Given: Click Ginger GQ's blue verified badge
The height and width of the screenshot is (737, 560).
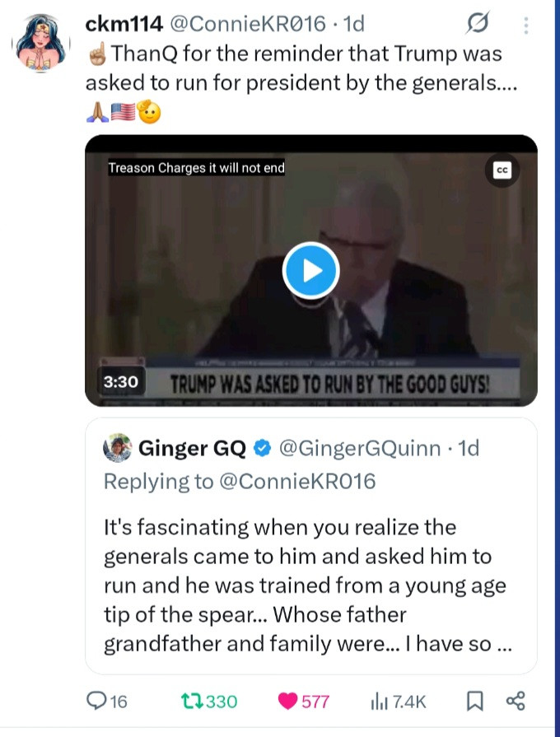Looking at the screenshot, I should [262, 449].
